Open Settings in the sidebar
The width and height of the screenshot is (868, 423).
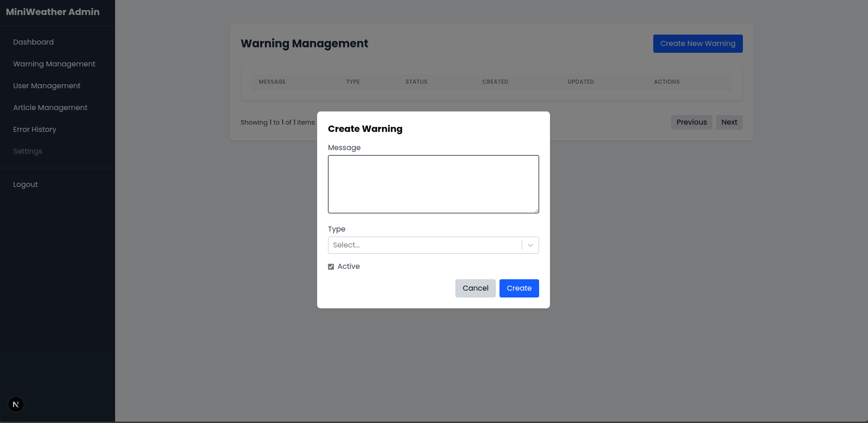tap(28, 151)
